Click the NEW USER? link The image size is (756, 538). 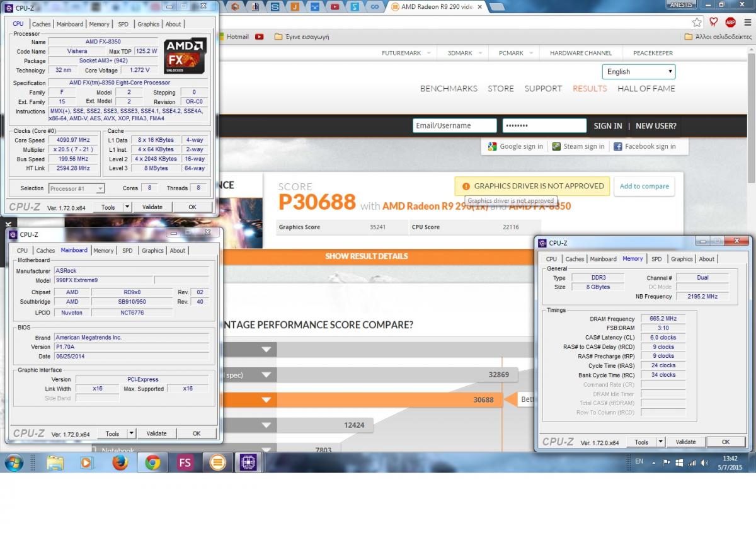[x=656, y=126]
